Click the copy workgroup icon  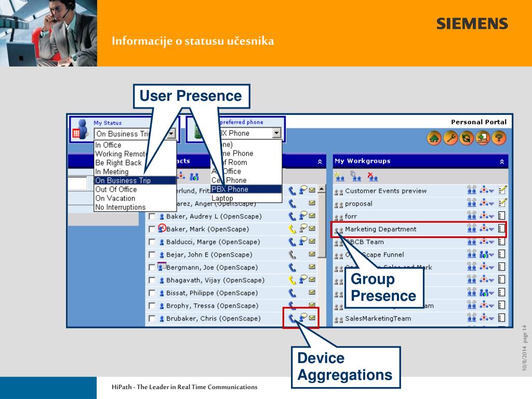[x=355, y=176]
